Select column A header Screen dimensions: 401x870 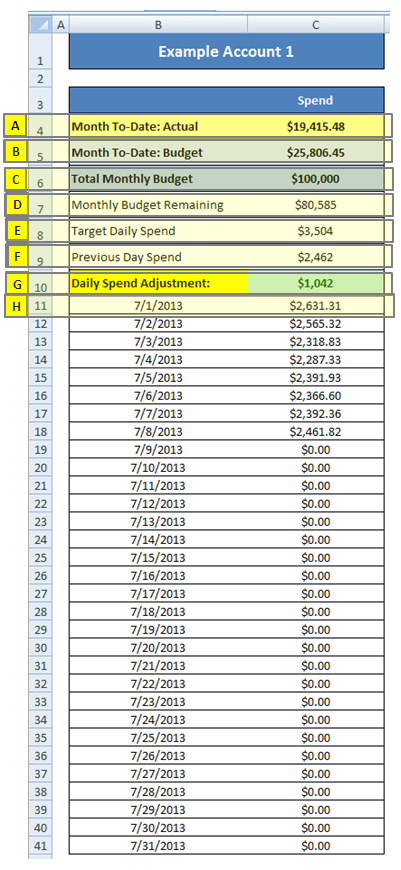(60, 24)
